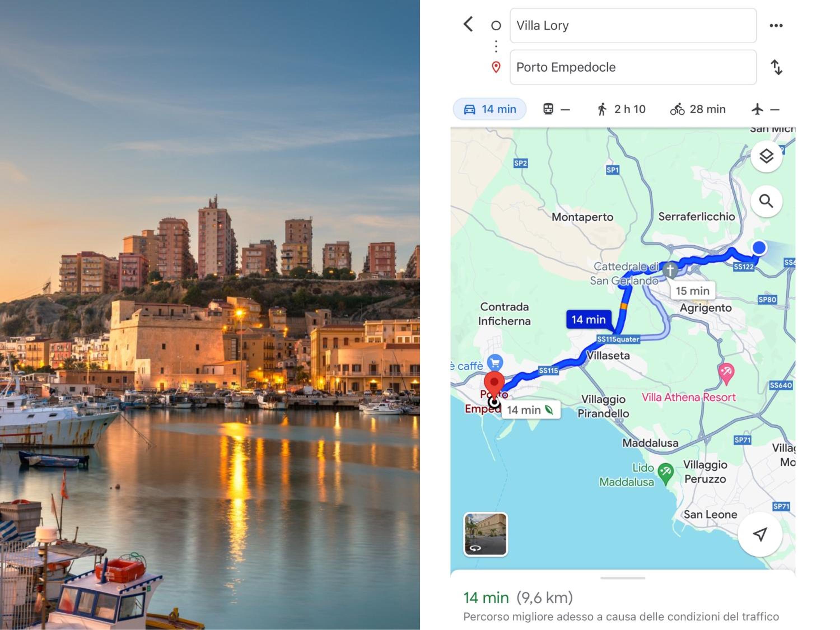Open the Street View thumbnail
Viewport: 840px width, 630px height.
[x=485, y=534]
